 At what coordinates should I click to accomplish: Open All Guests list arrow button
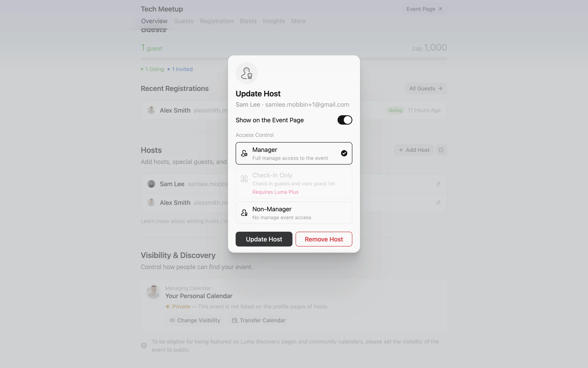(x=426, y=89)
